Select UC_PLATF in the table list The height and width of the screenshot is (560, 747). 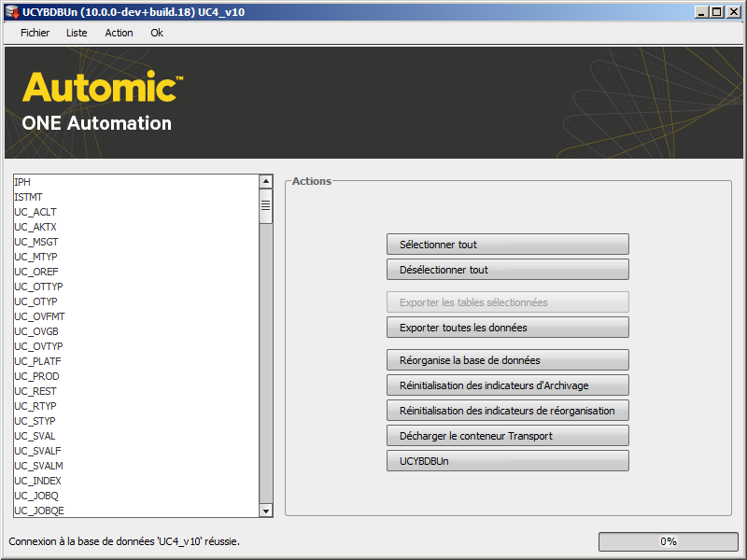tap(136, 361)
